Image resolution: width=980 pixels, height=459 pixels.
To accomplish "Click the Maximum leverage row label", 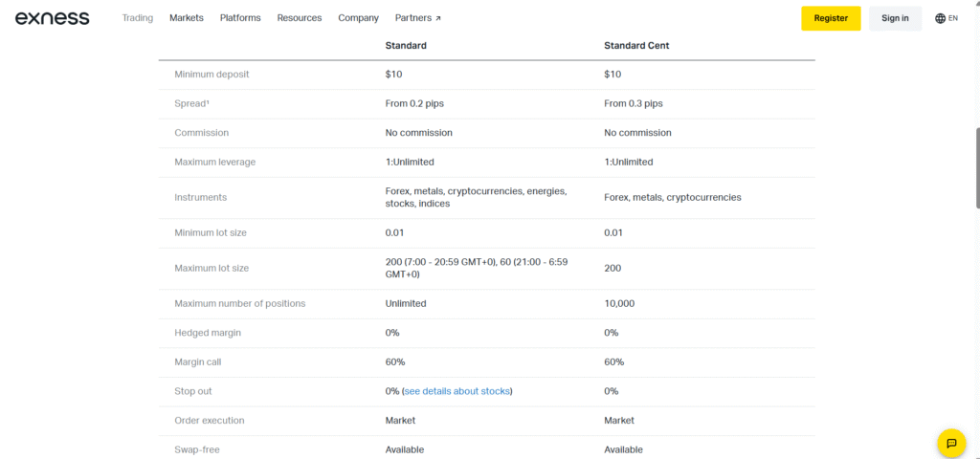I will coord(215,163).
